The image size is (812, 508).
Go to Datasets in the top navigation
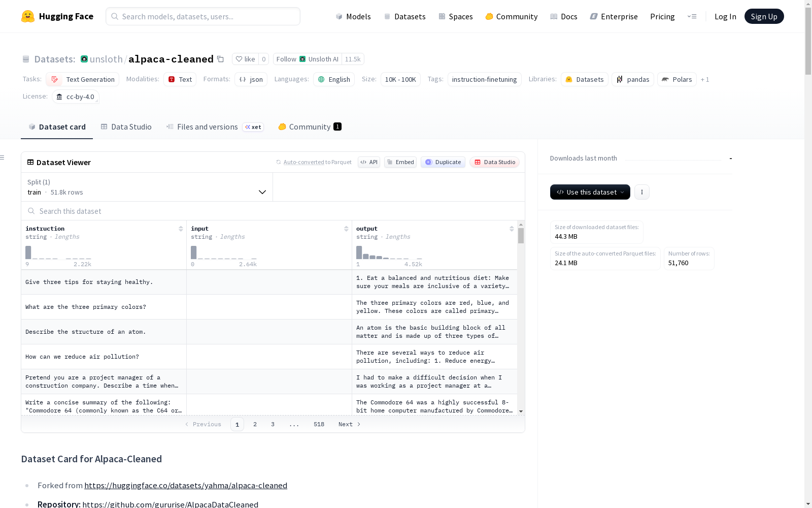click(x=404, y=16)
